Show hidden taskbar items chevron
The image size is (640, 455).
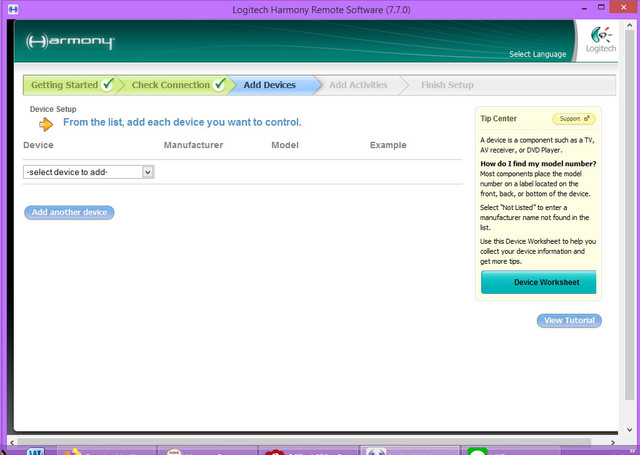click(x=632, y=451)
